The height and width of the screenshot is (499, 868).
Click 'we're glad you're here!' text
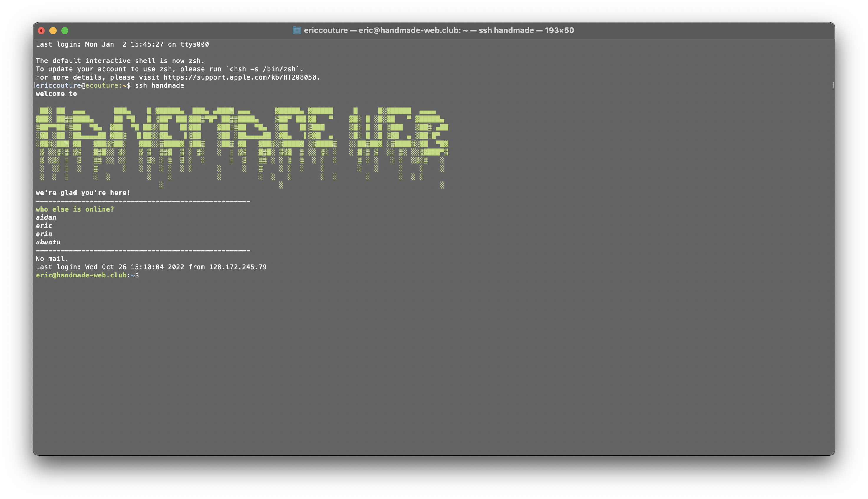tap(83, 193)
